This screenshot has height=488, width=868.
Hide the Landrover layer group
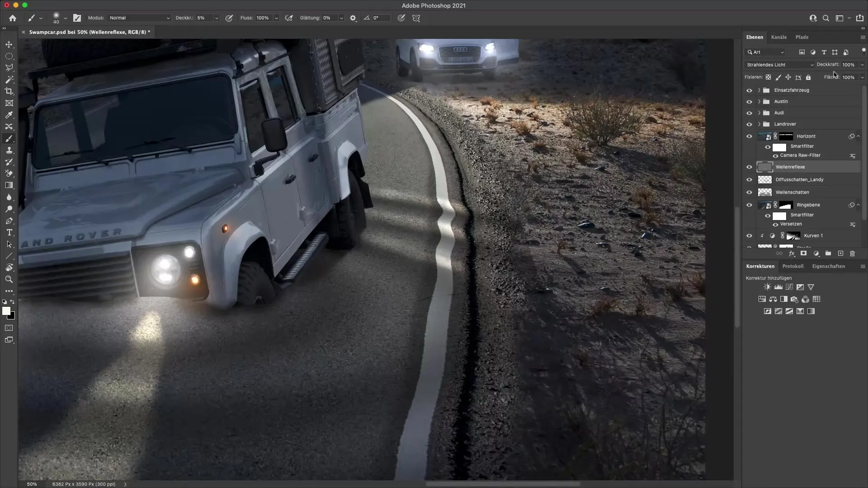tap(750, 124)
